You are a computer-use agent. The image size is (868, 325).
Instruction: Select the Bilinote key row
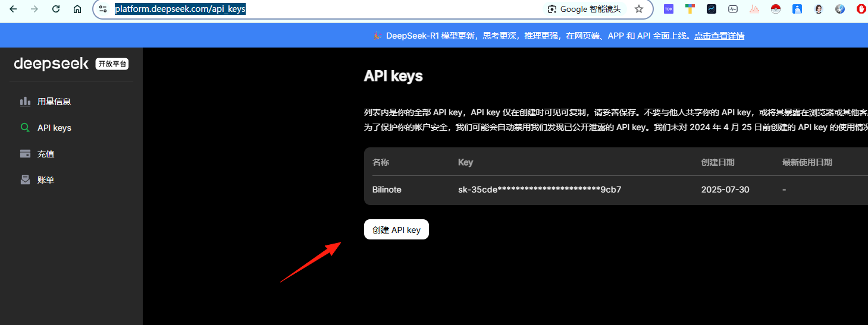coord(616,190)
